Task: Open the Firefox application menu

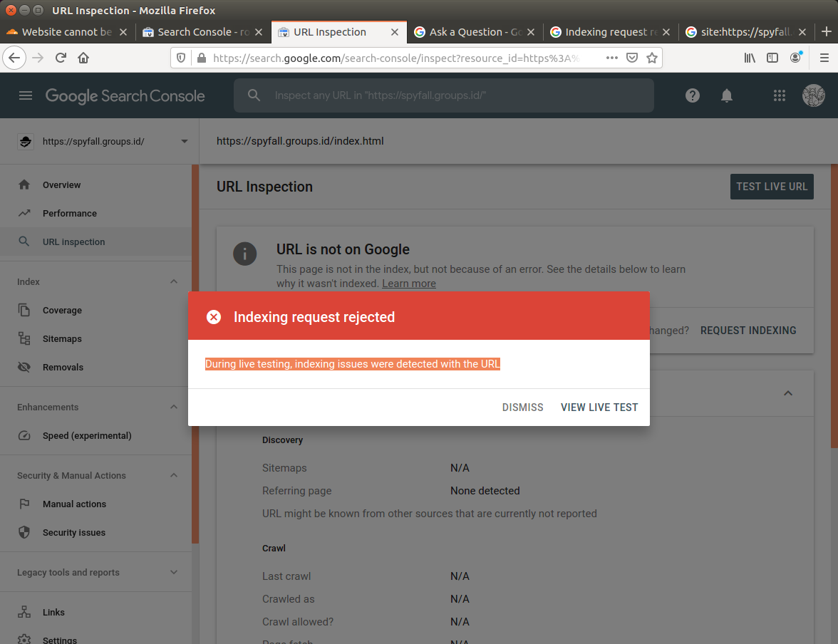Action: point(824,58)
